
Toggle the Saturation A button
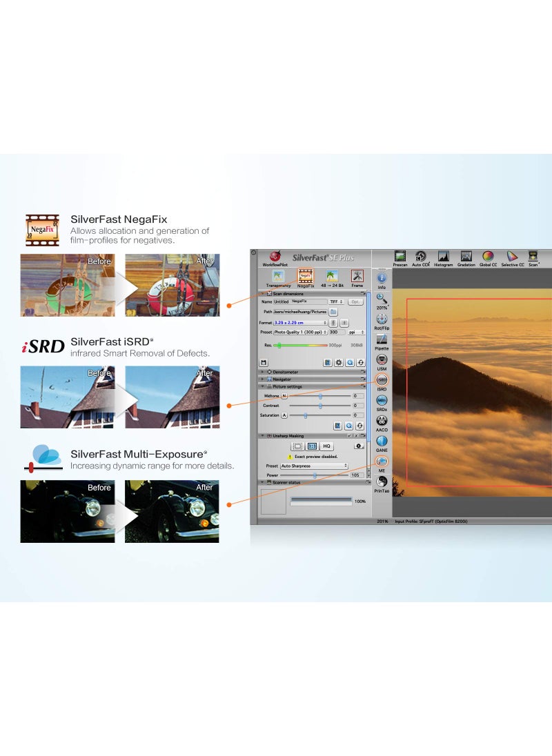click(x=284, y=415)
